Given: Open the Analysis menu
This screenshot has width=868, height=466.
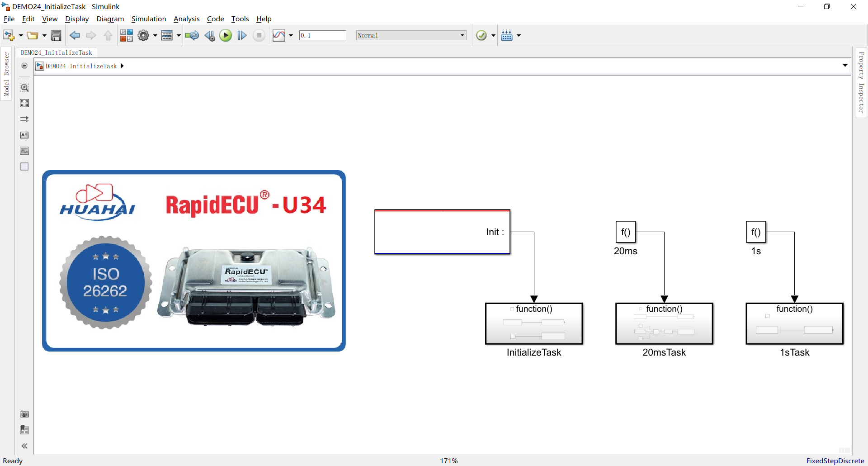Looking at the screenshot, I should pos(187,19).
